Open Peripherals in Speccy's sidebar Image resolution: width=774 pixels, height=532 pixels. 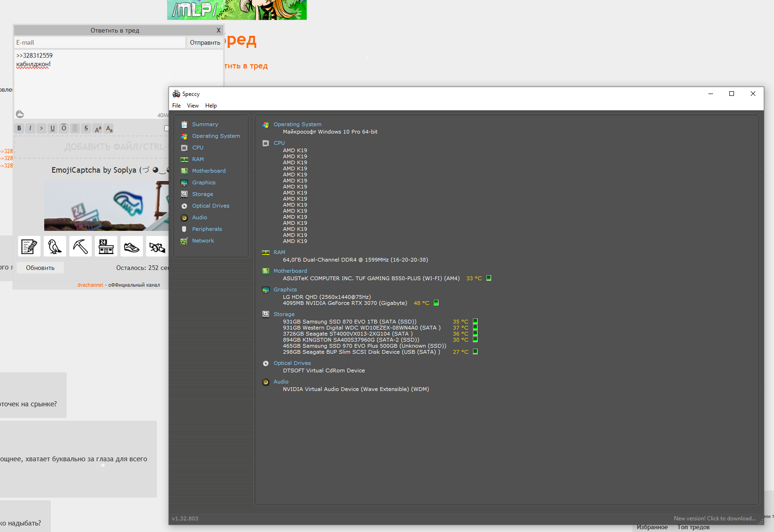pyautogui.click(x=207, y=229)
